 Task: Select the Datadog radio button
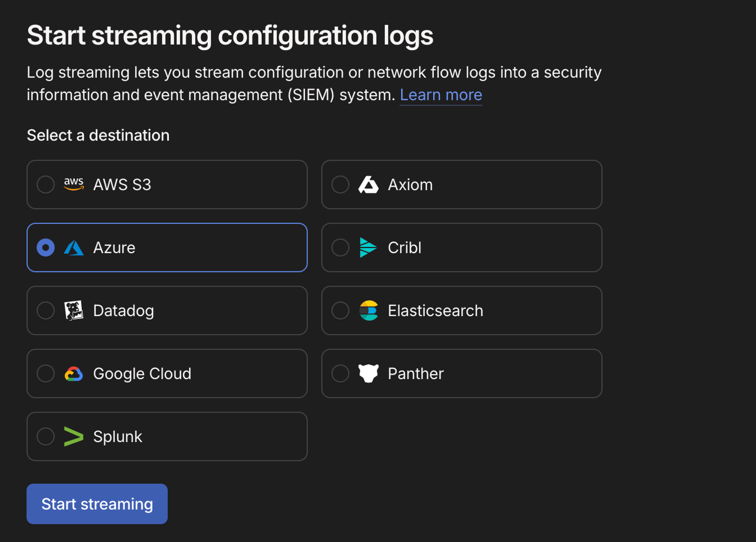[46, 311]
